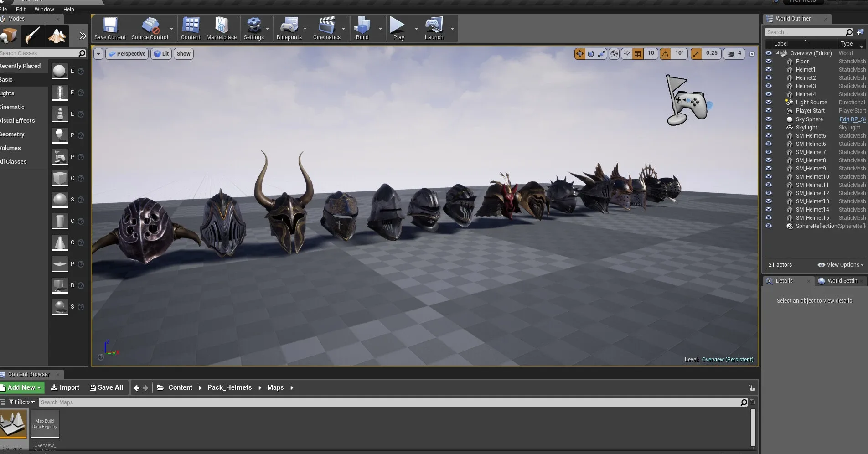
Task: Click the Build toolbar icon
Action: [362, 29]
